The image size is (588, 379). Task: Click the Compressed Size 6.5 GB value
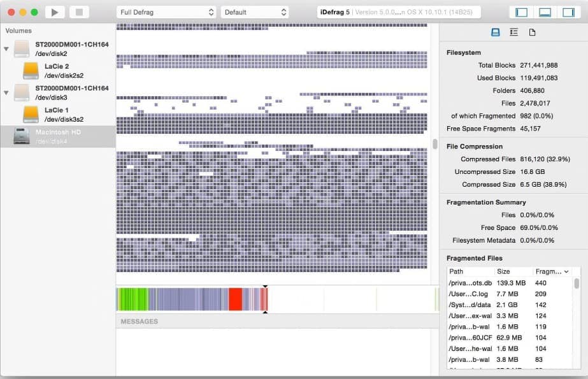pos(543,185)
